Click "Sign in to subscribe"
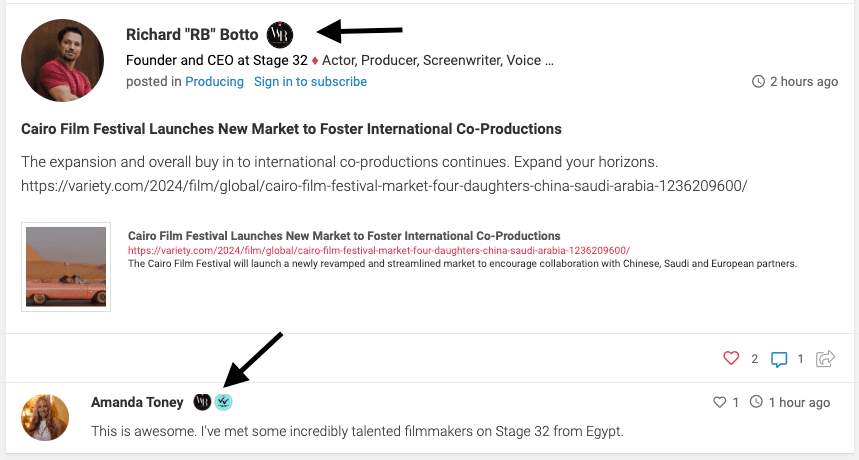The height and width of the screenshot is (460, 859). pos(310,82)
